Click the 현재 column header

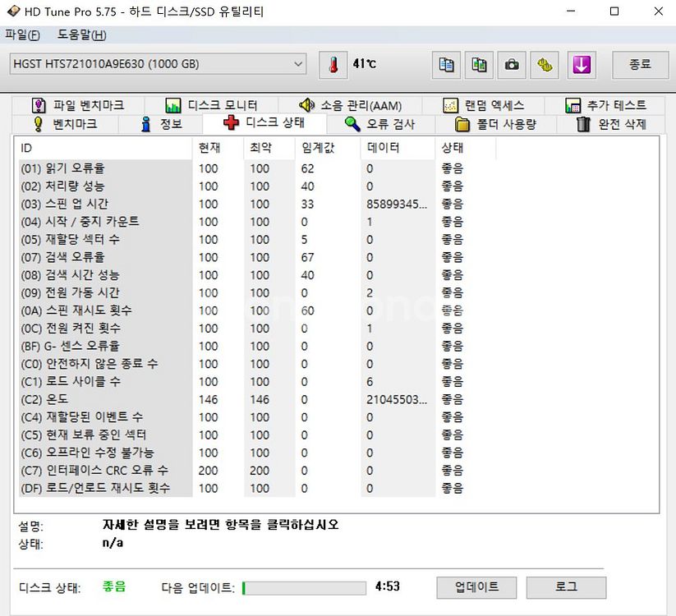pyautogui.click(x=218, y=149)
